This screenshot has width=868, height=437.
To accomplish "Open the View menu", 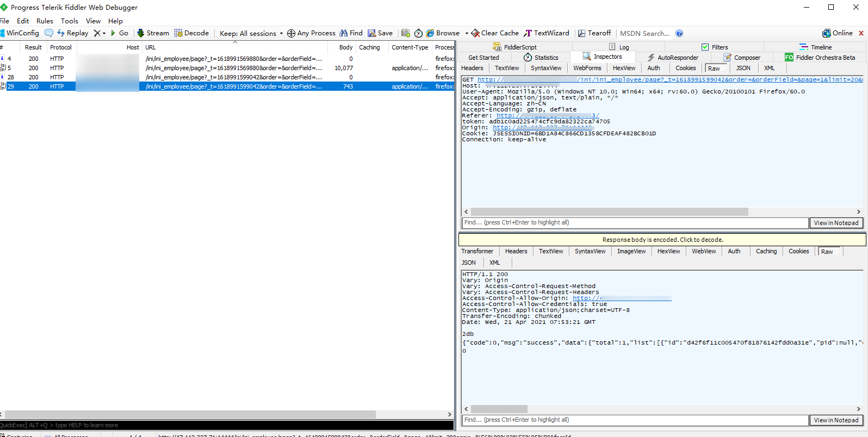I will [x=94, y=21].
